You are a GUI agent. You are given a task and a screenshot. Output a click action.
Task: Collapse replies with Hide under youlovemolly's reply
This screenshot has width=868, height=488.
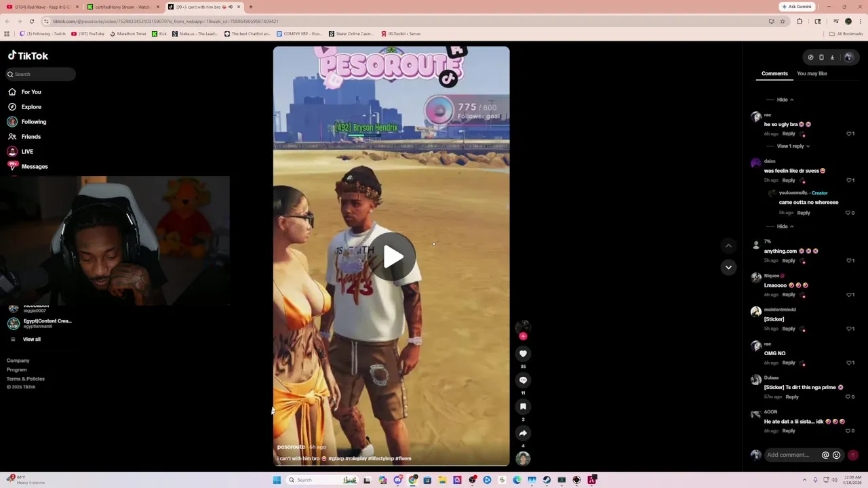(x=785, y=226)
